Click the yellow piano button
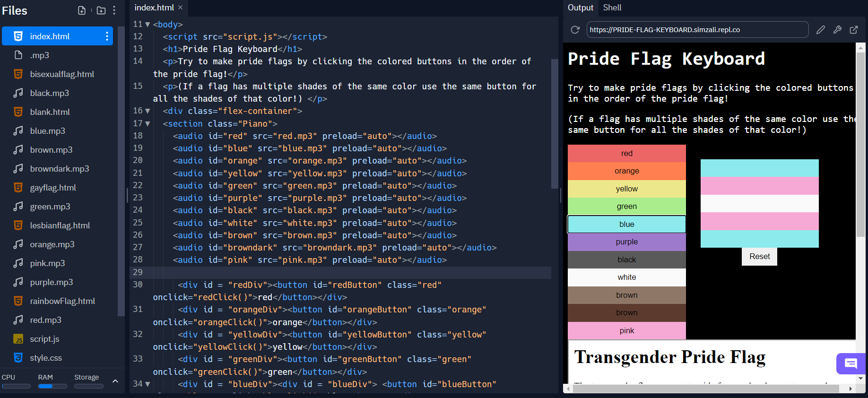 pyautogui.click(x=626, y=189)
